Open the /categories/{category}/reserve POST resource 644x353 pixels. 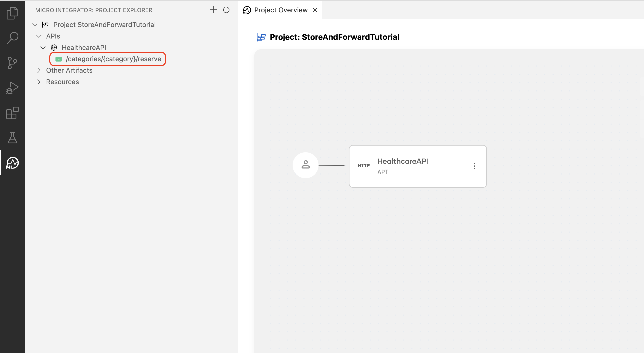pos(113,59)
